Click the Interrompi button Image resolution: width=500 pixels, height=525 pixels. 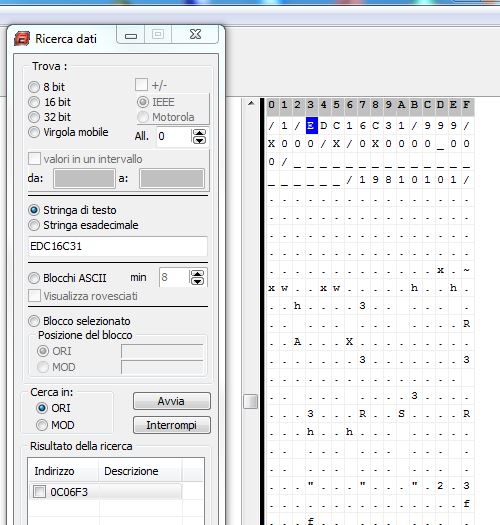pos(172,425)
